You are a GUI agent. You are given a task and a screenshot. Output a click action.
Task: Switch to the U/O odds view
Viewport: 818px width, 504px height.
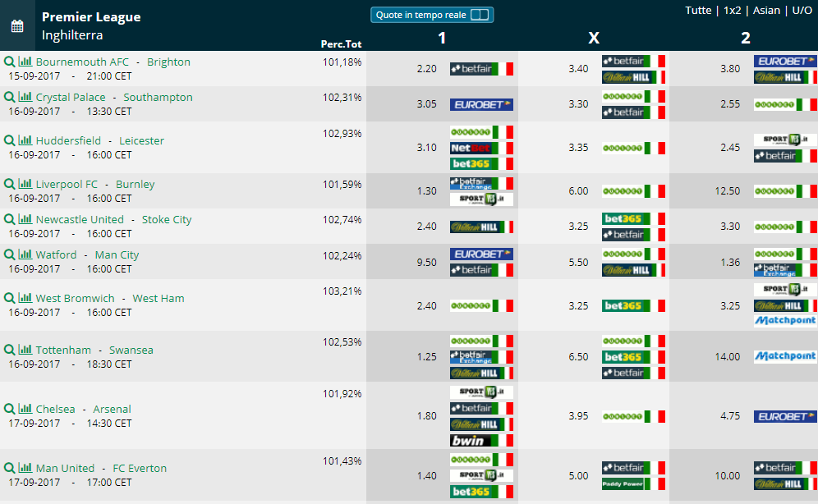[802, 11]
